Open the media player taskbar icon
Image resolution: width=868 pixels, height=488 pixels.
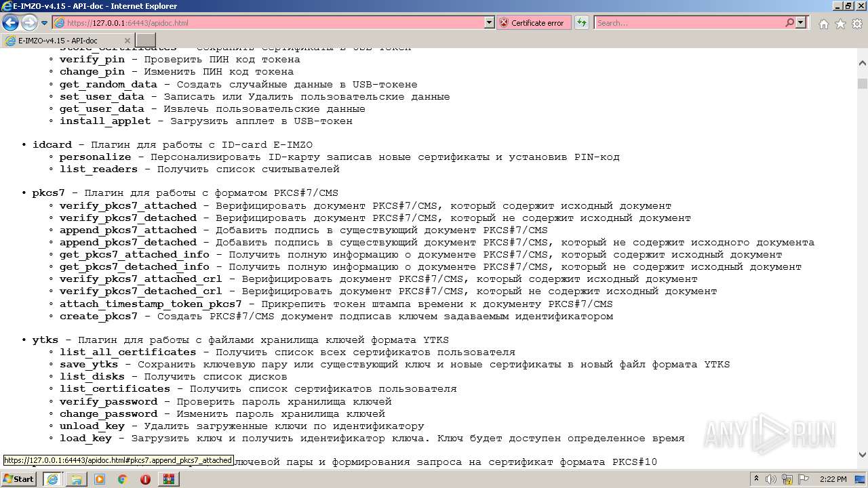pyautogui.click(x=100, y=479)
